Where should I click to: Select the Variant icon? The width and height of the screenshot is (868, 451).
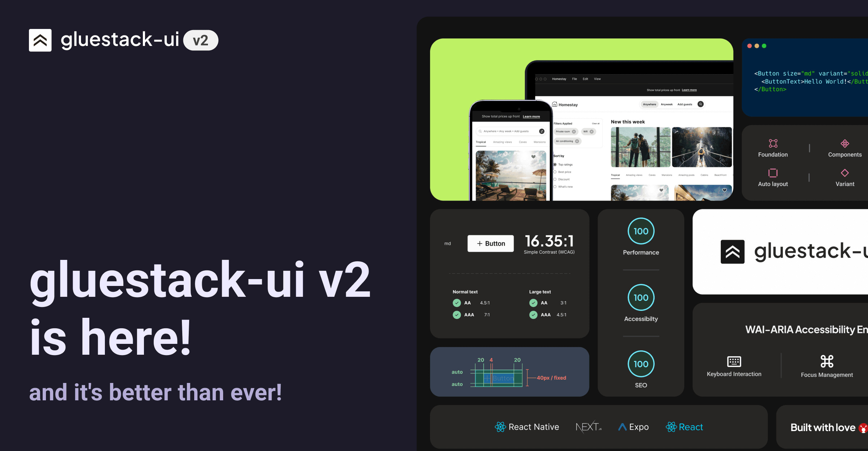(842, 172)
